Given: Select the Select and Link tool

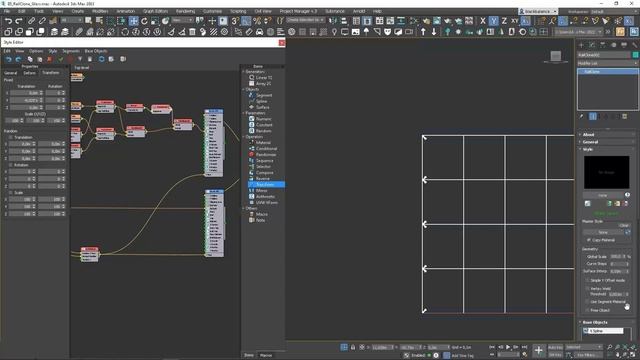Looking at the screenshot, I should point(31,20).
